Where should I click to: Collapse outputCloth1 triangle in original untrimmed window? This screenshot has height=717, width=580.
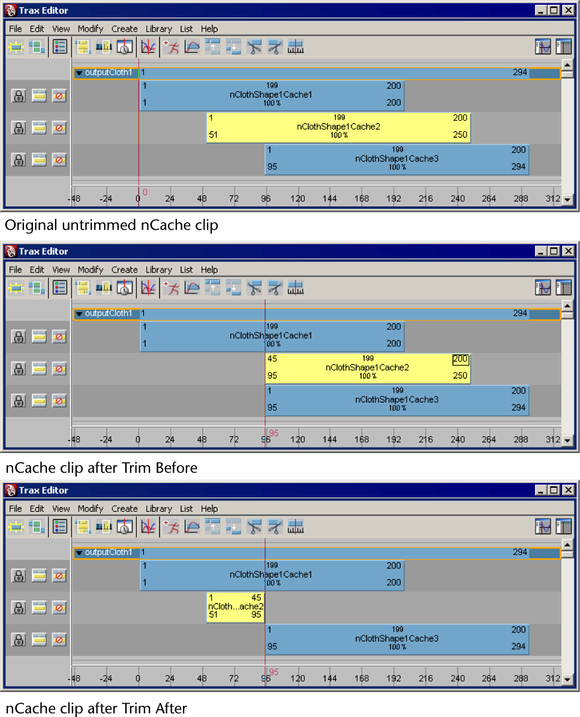click(x=79, y=73)
